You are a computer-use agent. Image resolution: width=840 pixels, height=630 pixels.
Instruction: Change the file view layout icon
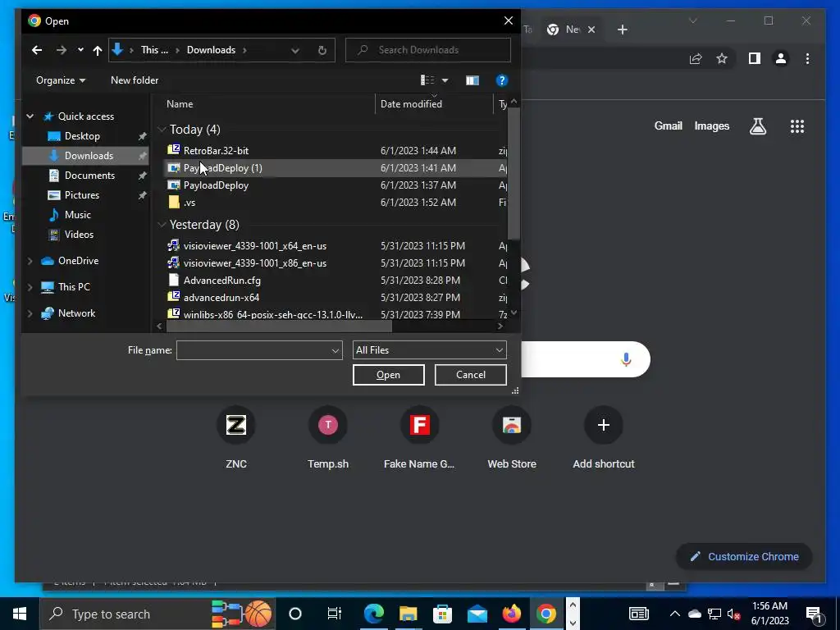point(427,80)
